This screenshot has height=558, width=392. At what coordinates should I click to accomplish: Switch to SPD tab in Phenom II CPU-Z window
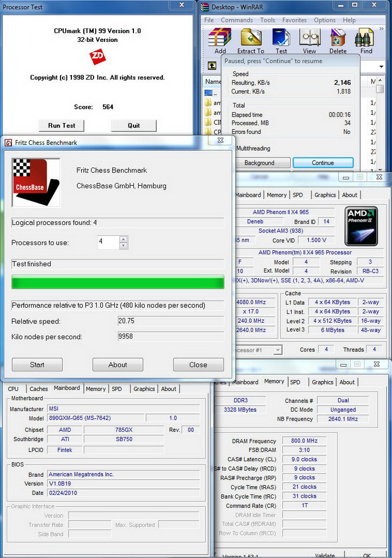point(298,195)
